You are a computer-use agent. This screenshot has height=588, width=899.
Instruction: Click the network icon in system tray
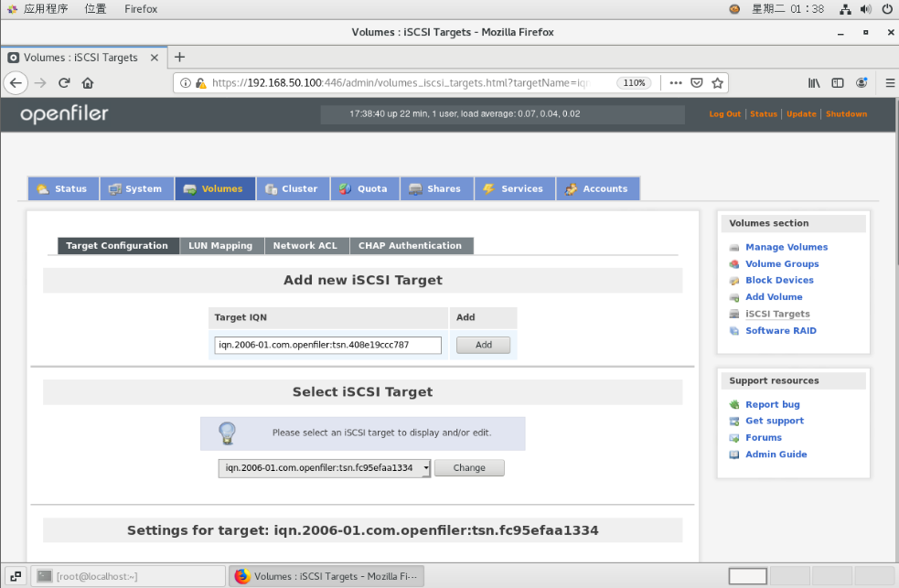click(x=845, y=9)
